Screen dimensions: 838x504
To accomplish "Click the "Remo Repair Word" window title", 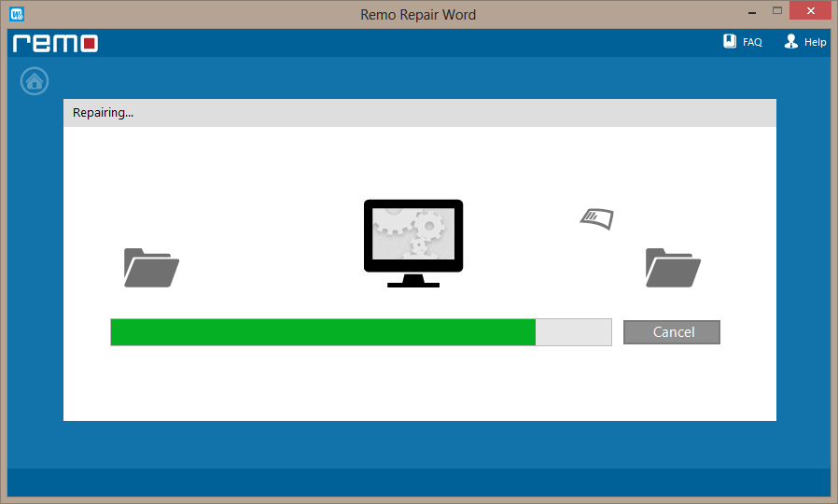I will (x=418, y=14).
